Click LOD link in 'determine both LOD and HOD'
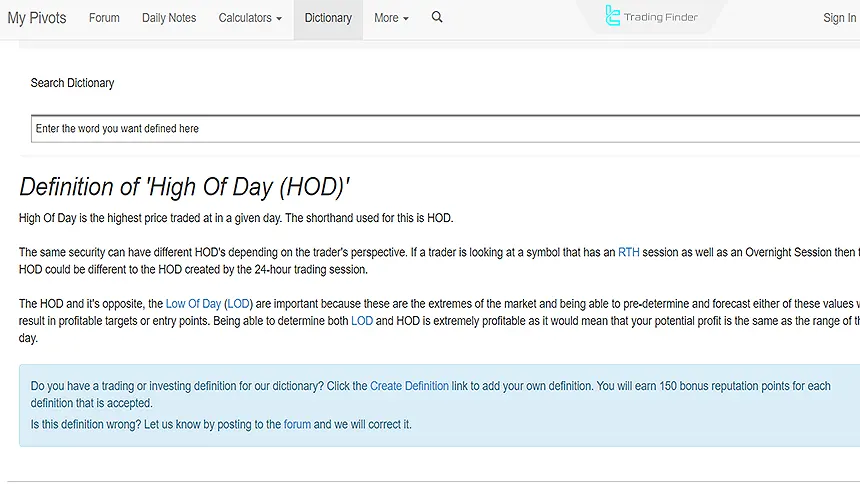The image size is (860, 484). [361, 321]
